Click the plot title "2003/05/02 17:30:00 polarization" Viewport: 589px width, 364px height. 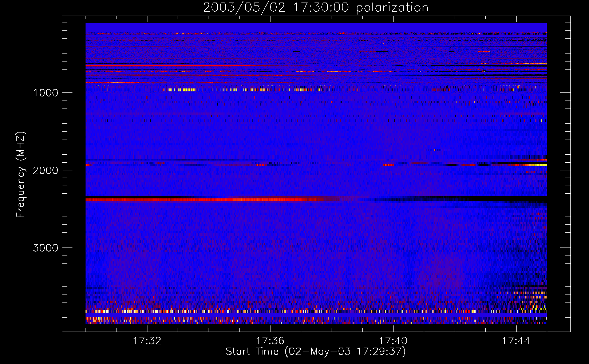pyautogui.click(x=316, y=8)
